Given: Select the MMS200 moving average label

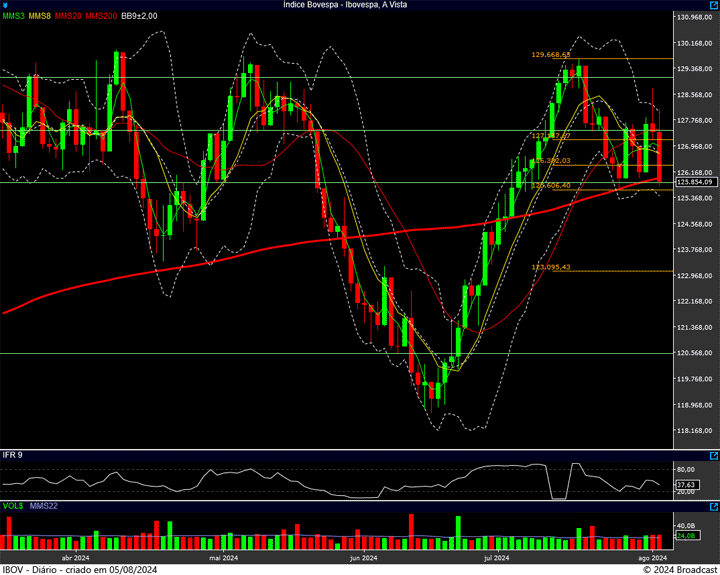Looking at the screenshot, I should (x=100, y=16).
